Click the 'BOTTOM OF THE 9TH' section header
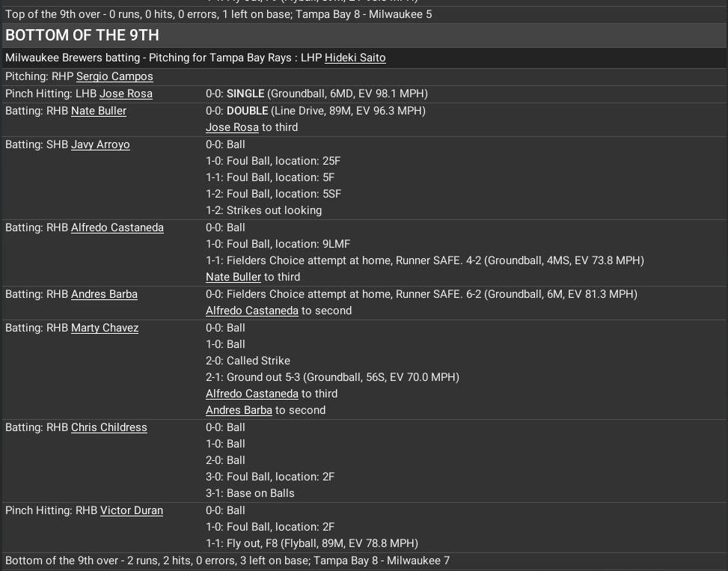Image resolution: width=728 pixels, height=571 pixels. 82,35
